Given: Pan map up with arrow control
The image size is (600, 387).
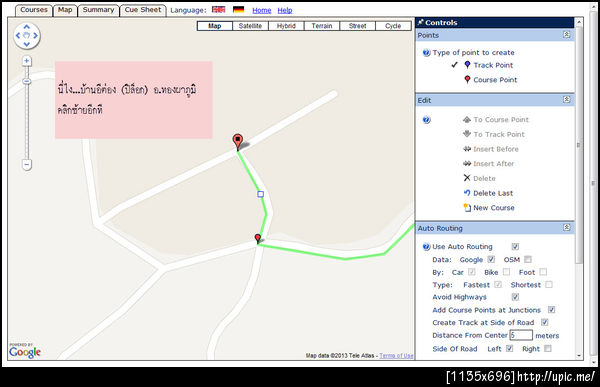Looking at the screenshot, I should click(x=26, y=27).
